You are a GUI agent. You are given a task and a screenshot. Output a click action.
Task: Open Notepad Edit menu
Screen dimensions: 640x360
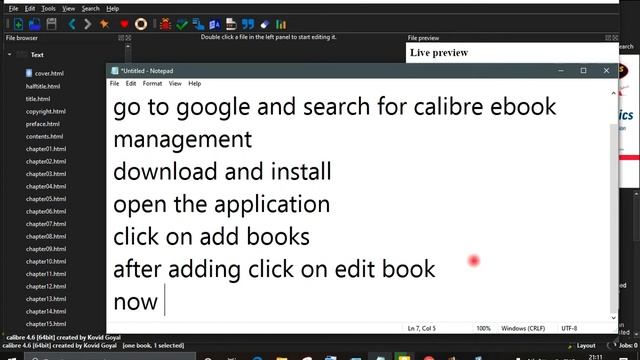click(x=131, y=83)
